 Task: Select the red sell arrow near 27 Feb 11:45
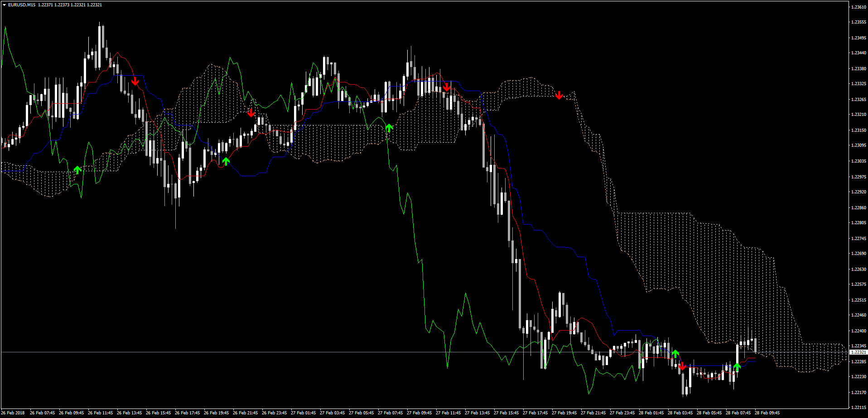click(x=447, y=87)
